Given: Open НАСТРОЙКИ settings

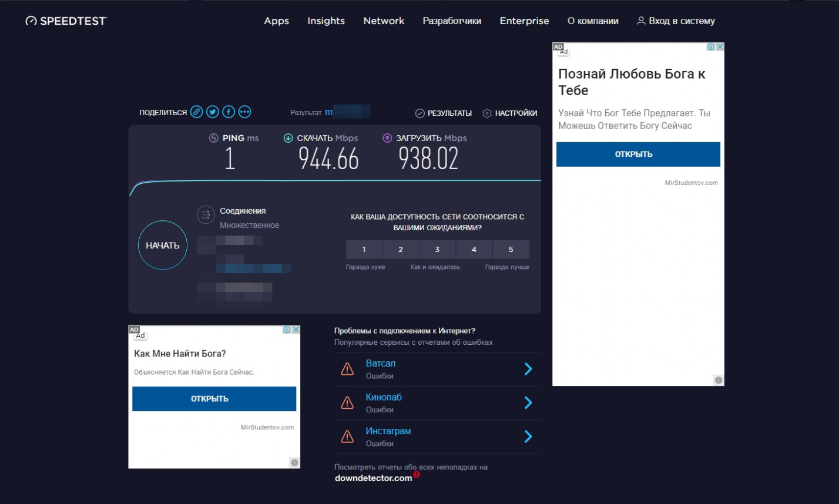Looking at the screenshot, I should [x=516, y=113].
